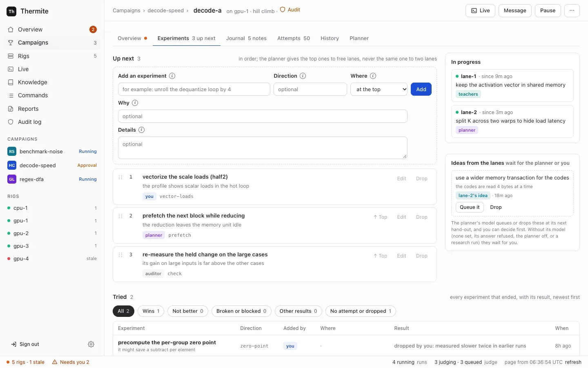Grab drag handle of vectorize the scale loads
Viewport: 588px width, 368px height.
(x=120, y=177)
